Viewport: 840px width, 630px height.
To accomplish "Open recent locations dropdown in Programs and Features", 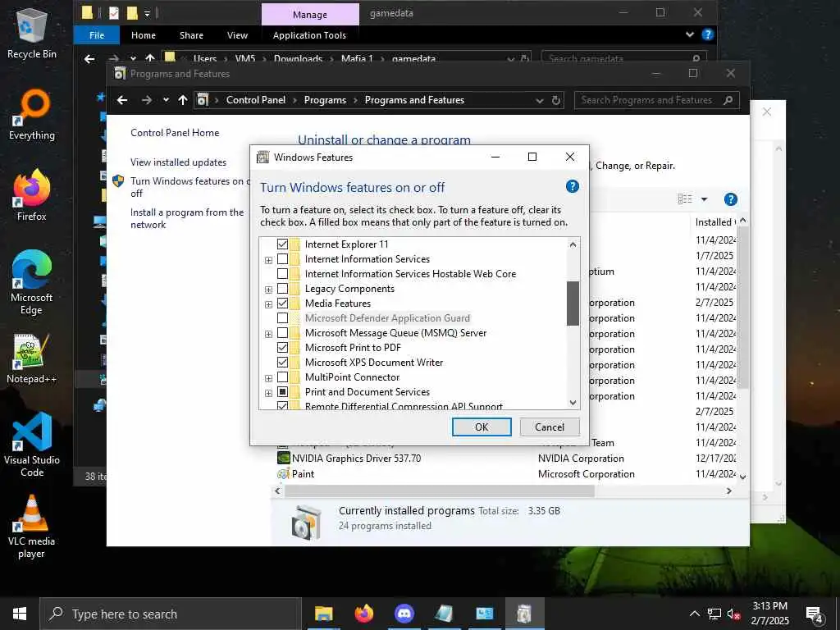I will point(166,100).
